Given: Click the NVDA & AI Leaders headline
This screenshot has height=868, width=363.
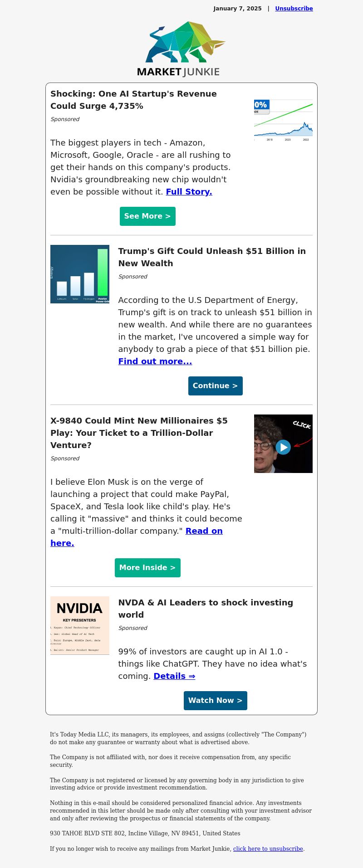Looking at the screenshot, I should (206, 609).
